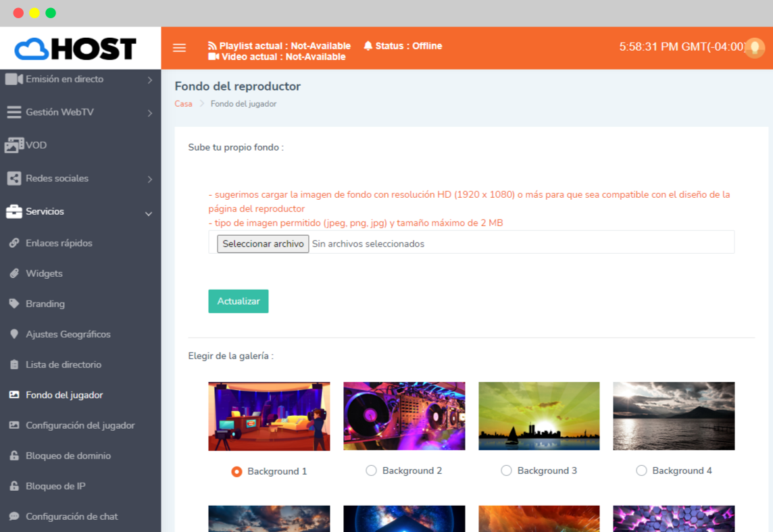Screen dimensions: 773x532
Task: Click the link icon beside Enlaces rápidos
Action: point(14,243)
